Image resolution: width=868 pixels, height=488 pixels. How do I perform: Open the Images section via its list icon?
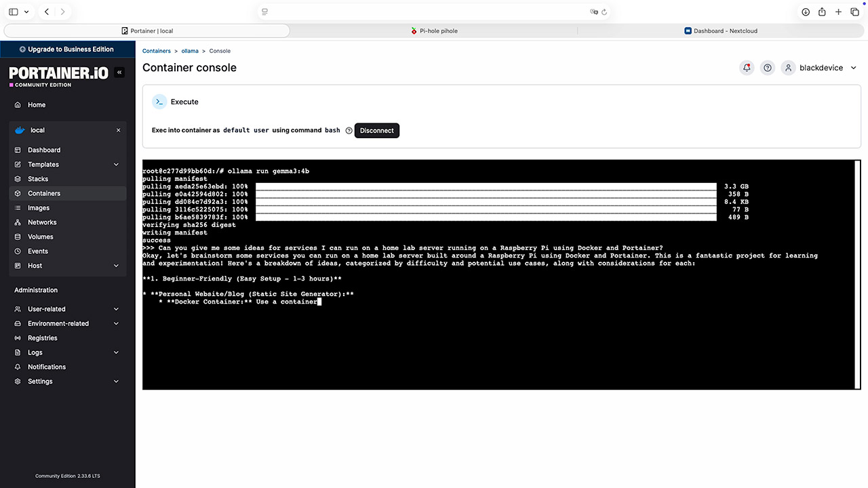[16, 207]
